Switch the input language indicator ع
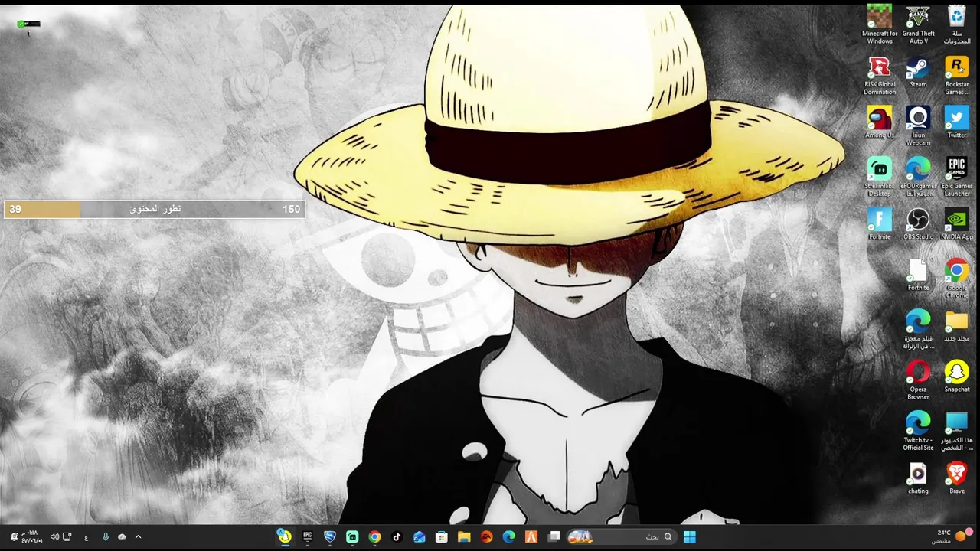Screen dimensions: 980x551 tap(86, 537)
